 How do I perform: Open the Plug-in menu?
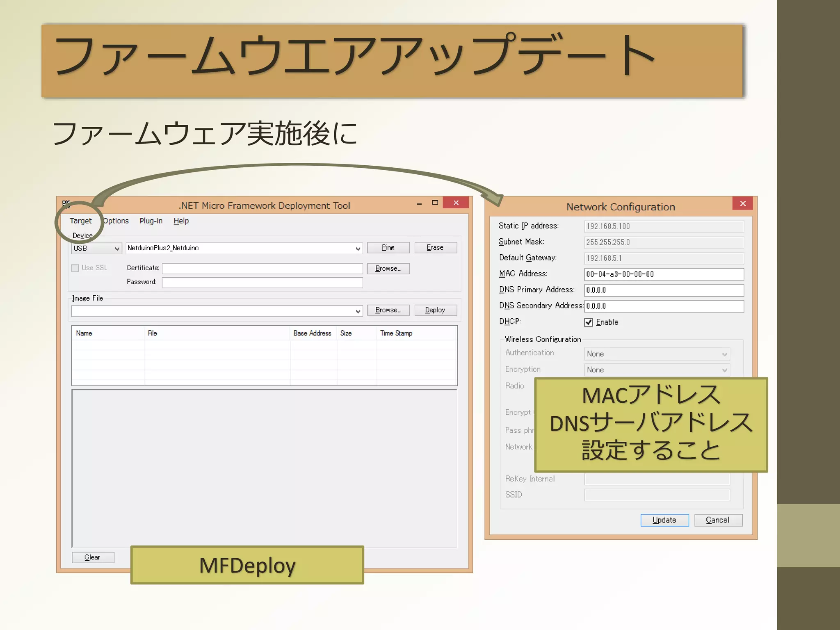pos(151,221)
